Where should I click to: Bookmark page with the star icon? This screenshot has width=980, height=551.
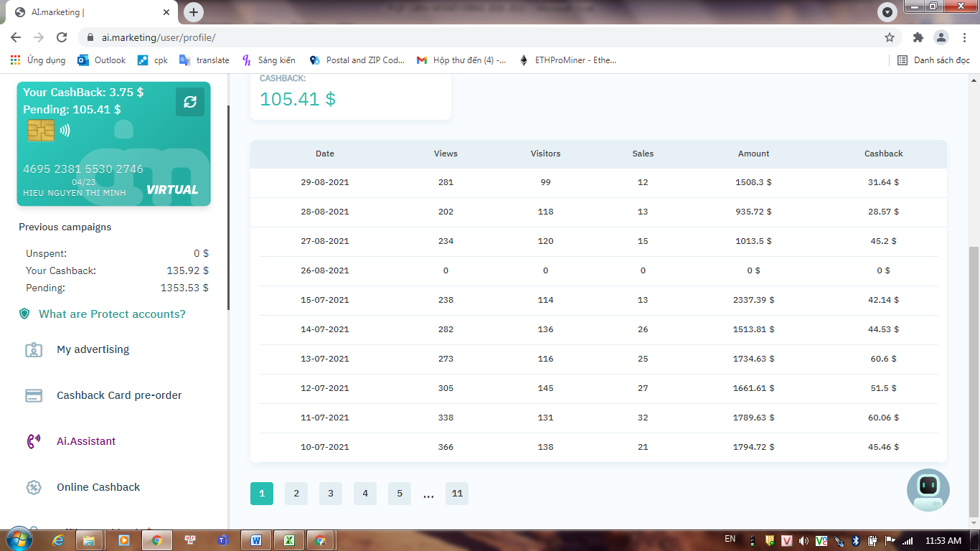(890, 37)
